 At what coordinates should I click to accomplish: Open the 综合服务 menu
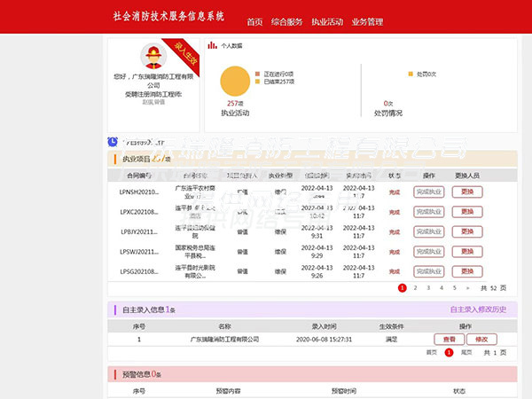[x=287, y=21]
